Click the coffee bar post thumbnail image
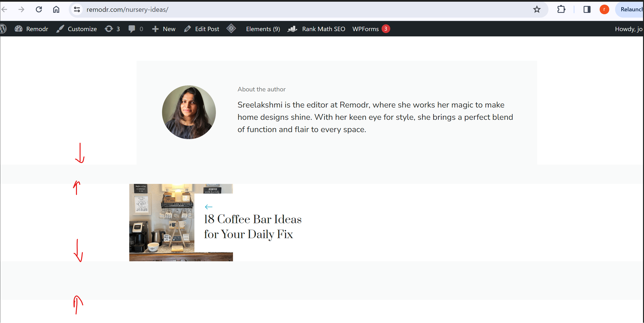Screen dimensions: 644x323 [x=162, y=222]
